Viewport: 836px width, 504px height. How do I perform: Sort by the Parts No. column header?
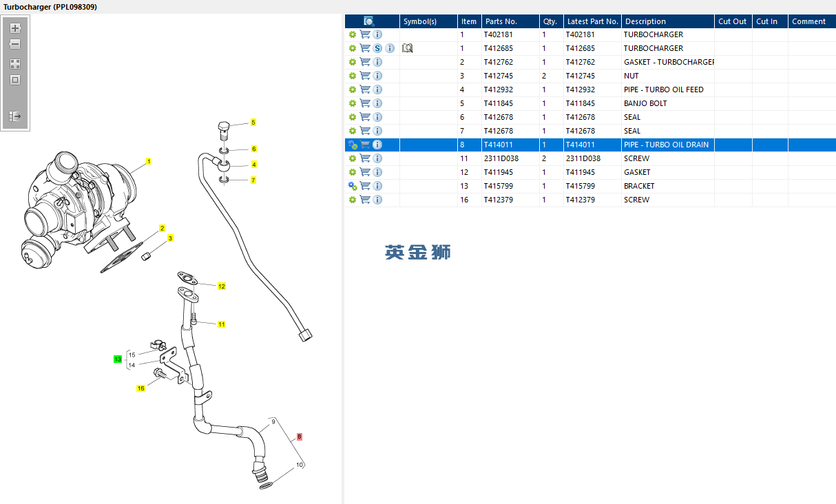(x=510, y=21)
